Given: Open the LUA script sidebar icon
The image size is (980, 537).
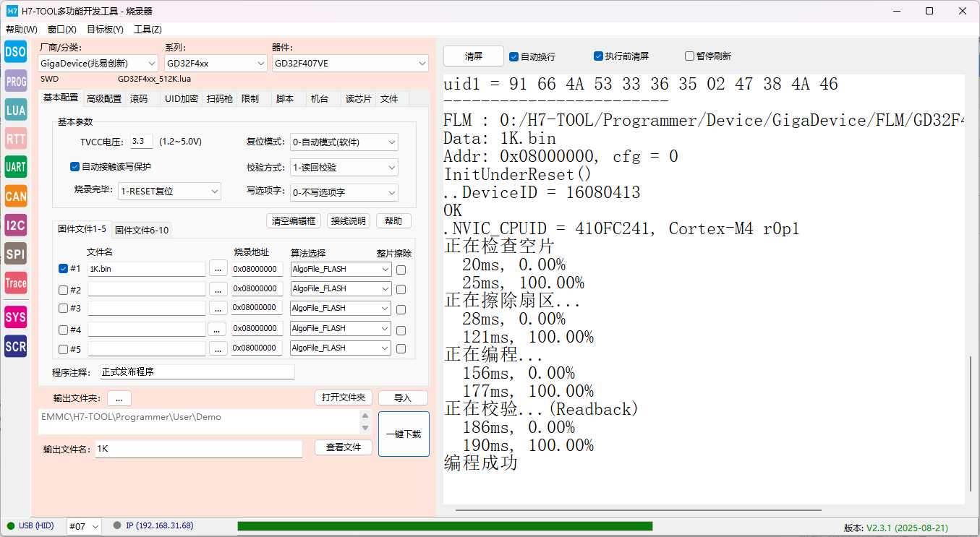Looking at the screenshot, I should 15,110.
